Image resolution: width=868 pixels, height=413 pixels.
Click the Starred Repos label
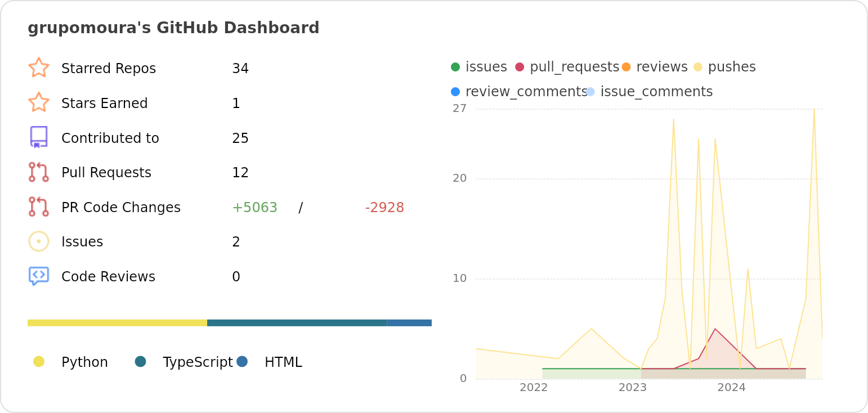pos(109,69)
